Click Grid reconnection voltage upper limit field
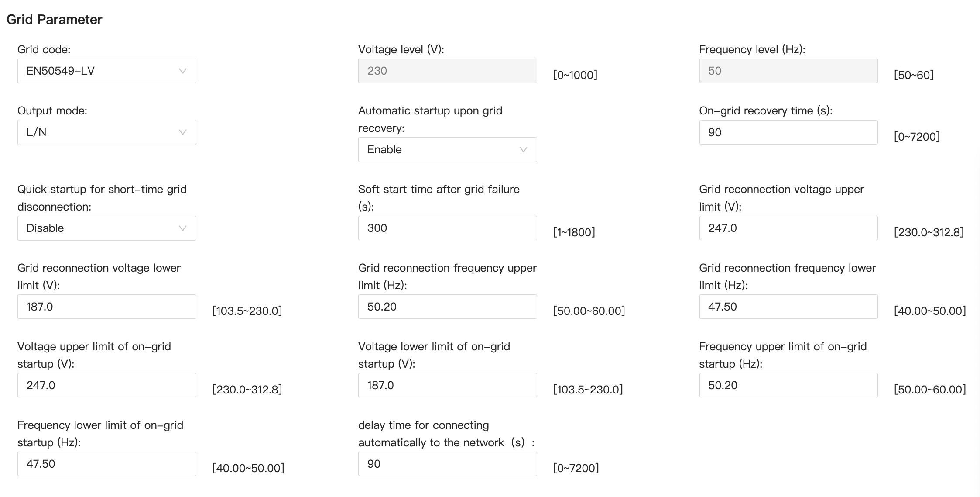The image size is (980, 497). (x=788, y=228)
